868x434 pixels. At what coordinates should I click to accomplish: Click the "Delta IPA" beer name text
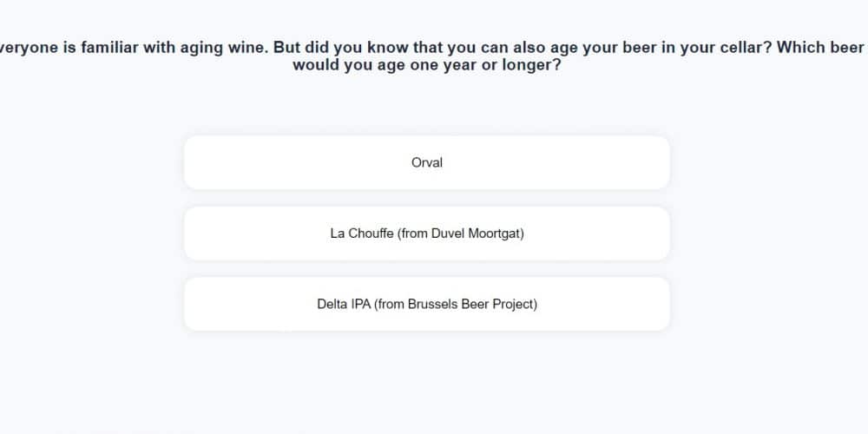point(344,304)
